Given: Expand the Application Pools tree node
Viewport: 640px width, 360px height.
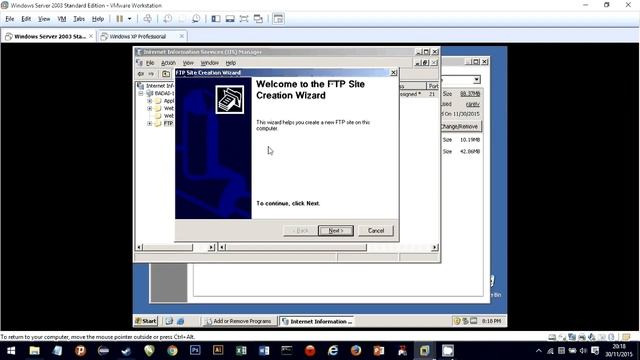Looking at the screenshot, I should [x=149, y=101].
